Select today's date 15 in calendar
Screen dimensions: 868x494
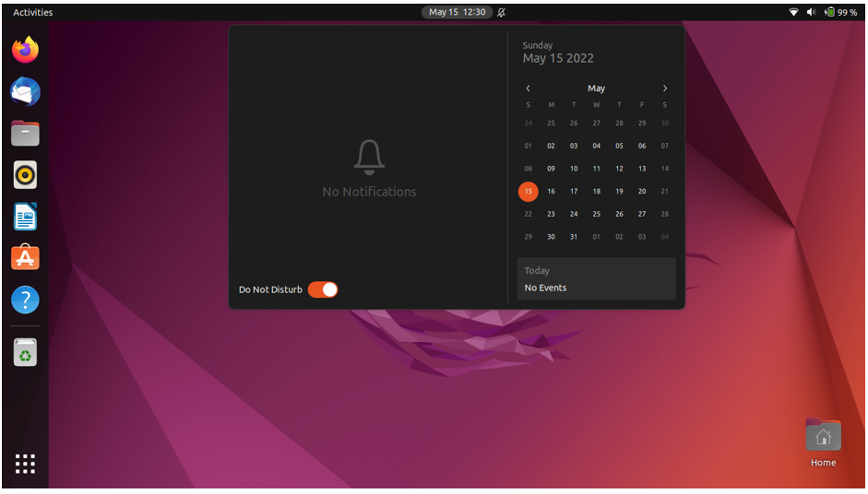tap(529, 192)
